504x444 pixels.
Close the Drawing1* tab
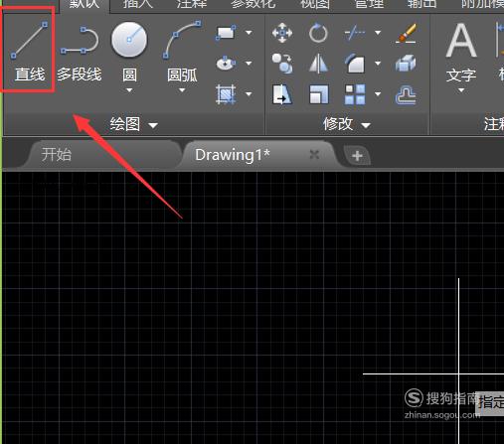(314, 154)
